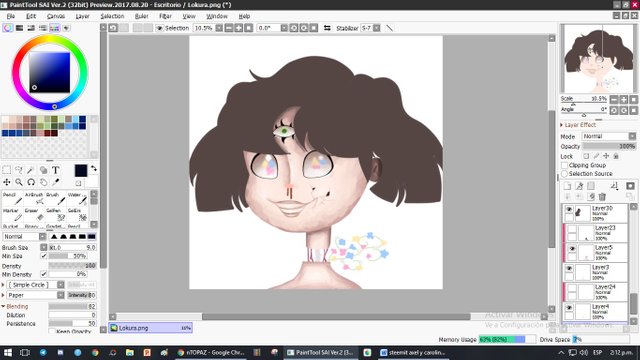Hide Layer4 visibility eye
This screenshot has height=360, width=640.
pos(569,308)
